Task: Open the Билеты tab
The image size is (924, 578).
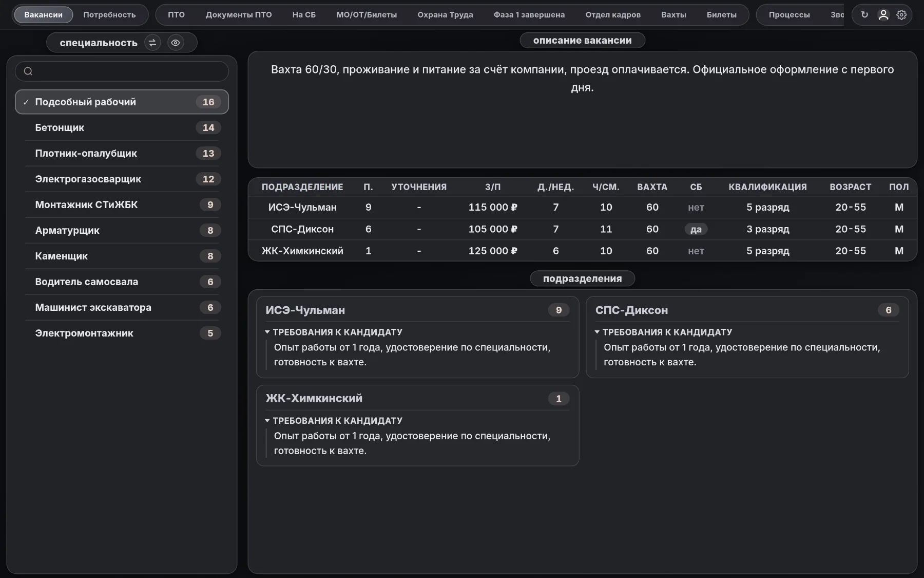Action: click(x=721, y=15)
